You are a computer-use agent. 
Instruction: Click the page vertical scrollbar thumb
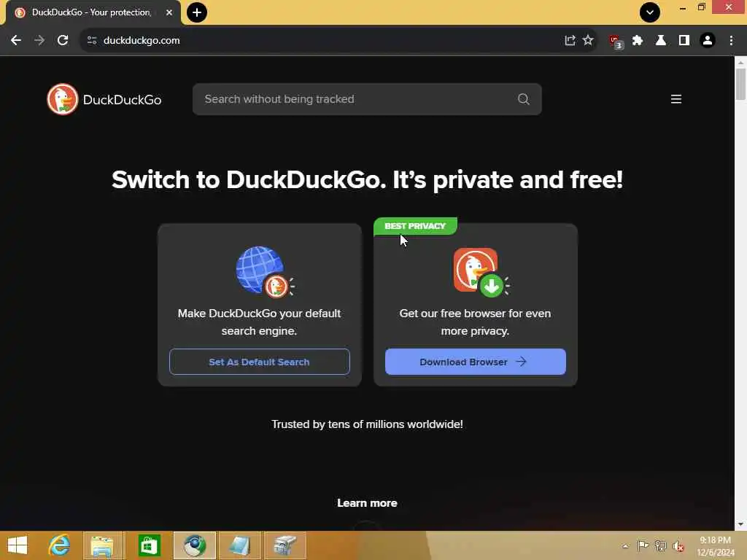tap(740, 85)
